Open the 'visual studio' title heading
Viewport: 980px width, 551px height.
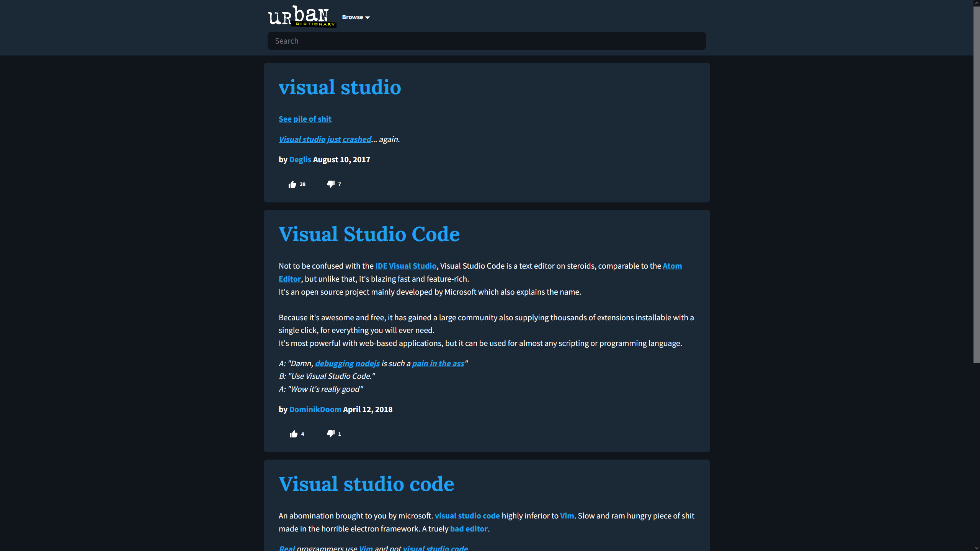340,87
